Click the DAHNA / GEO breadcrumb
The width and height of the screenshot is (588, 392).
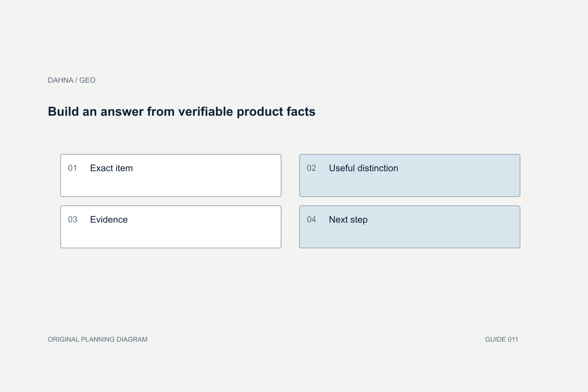tap(72, 80)
